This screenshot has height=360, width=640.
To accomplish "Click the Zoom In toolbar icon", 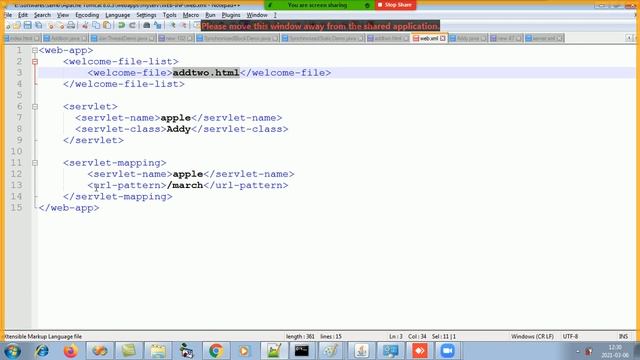I will pyautogui.click(x=172, y=25).
